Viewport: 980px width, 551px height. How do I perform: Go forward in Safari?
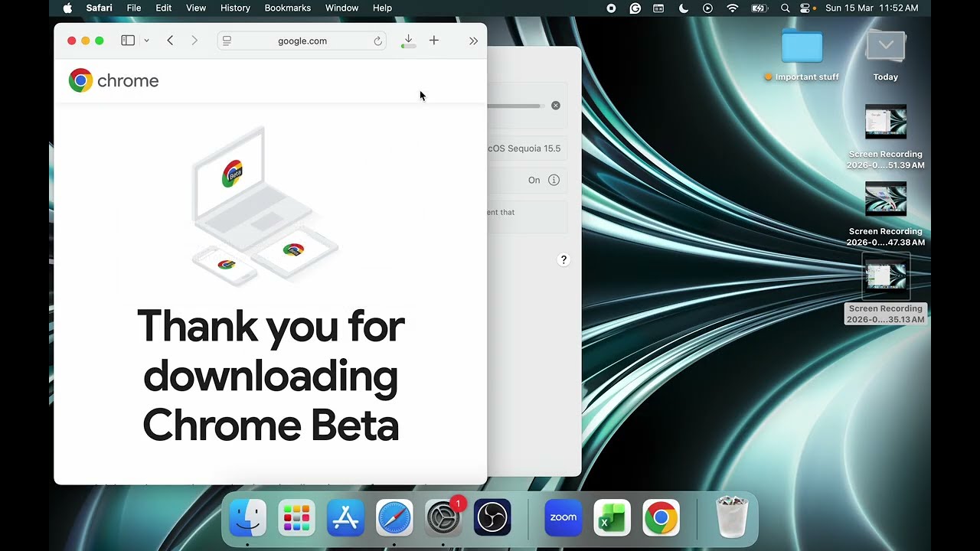click(194, 41)
